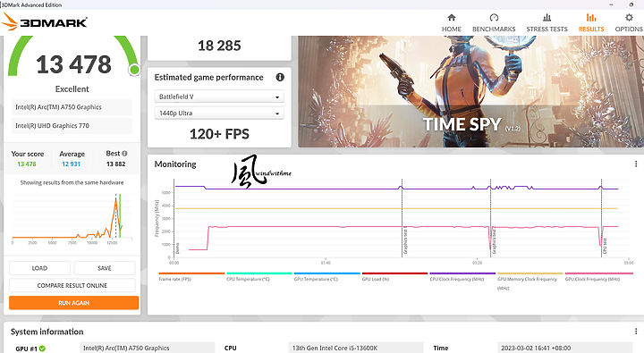Select Intel UHD Graphics 770 entry
Screen dimensions: 644x353
tap(72, 126)
